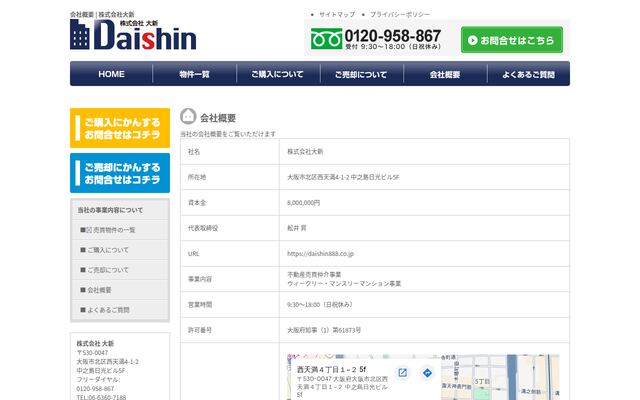
Task: Click the house icon beside 会社概要 heading
Action: pos(188,116)
